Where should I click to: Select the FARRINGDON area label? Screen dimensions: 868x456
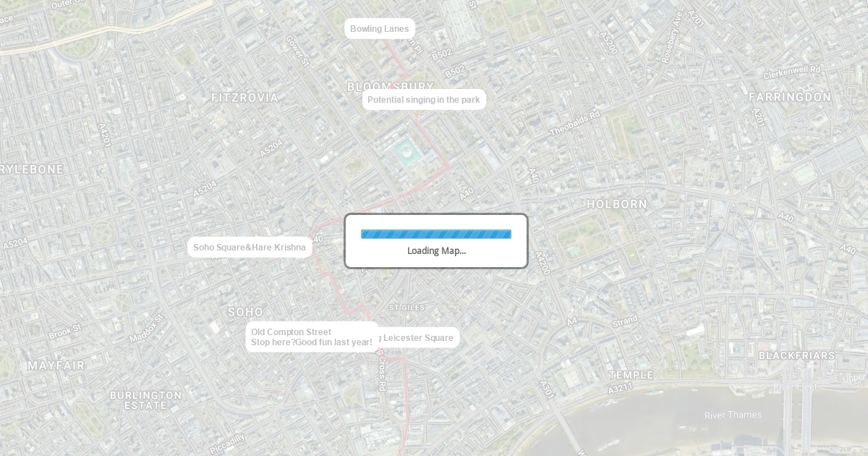pyautogui.click(x=790, y=97)
